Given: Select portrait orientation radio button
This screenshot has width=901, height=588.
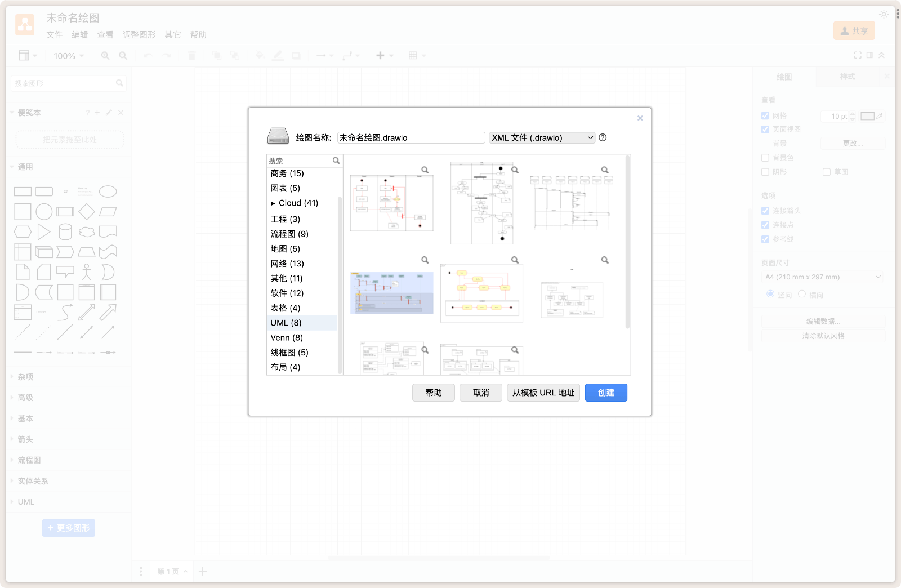Looking at the screenshot, I should [770, 294].
